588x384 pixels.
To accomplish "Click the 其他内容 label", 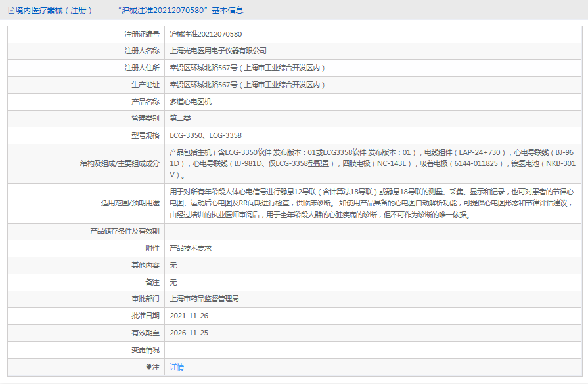I will pyautogui.click(x=145, y=266).
